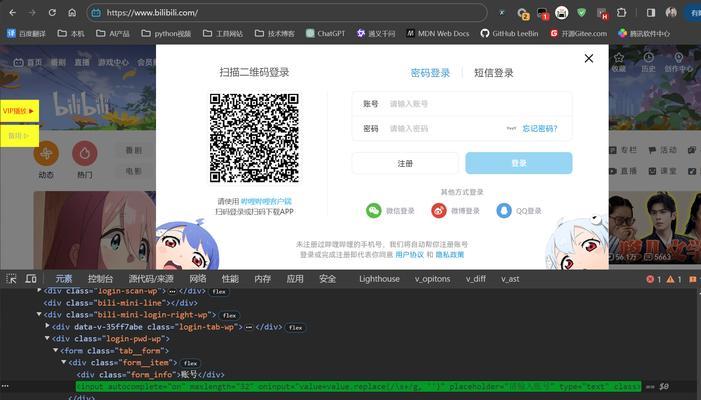Click the 动态 orange circle icon
Image resolution: width=701 pixels, height=400 pixels.
46,153
